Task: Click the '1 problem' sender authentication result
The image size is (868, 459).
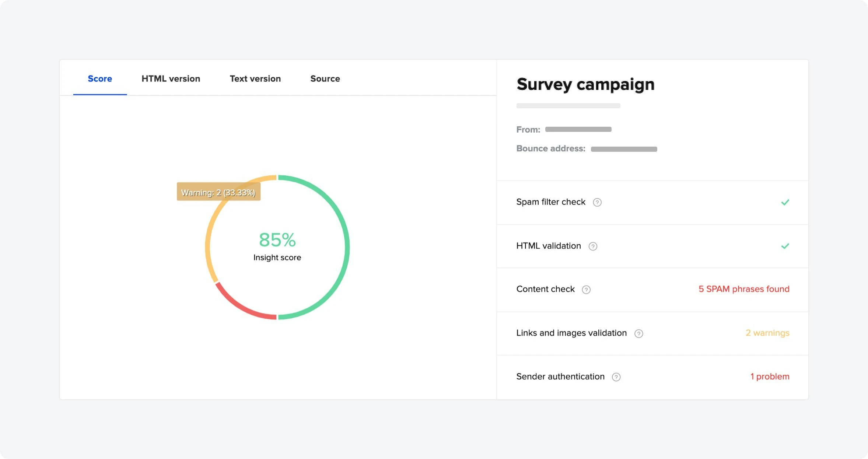Action: pyautogui.click(x=769, y=376)
